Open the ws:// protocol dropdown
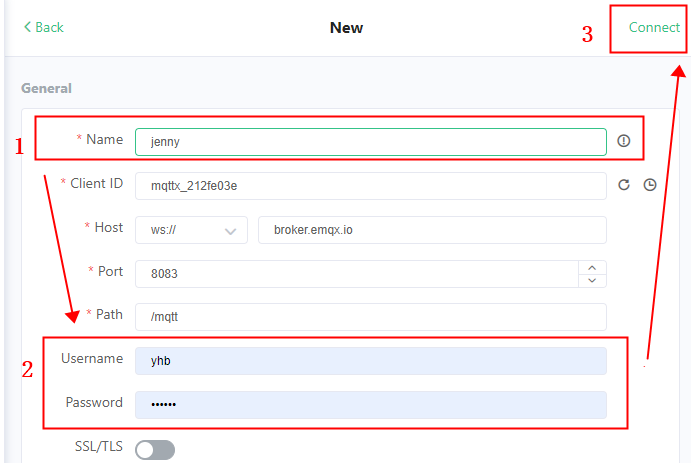The image size is (691, 463). (x=191, y=230)
